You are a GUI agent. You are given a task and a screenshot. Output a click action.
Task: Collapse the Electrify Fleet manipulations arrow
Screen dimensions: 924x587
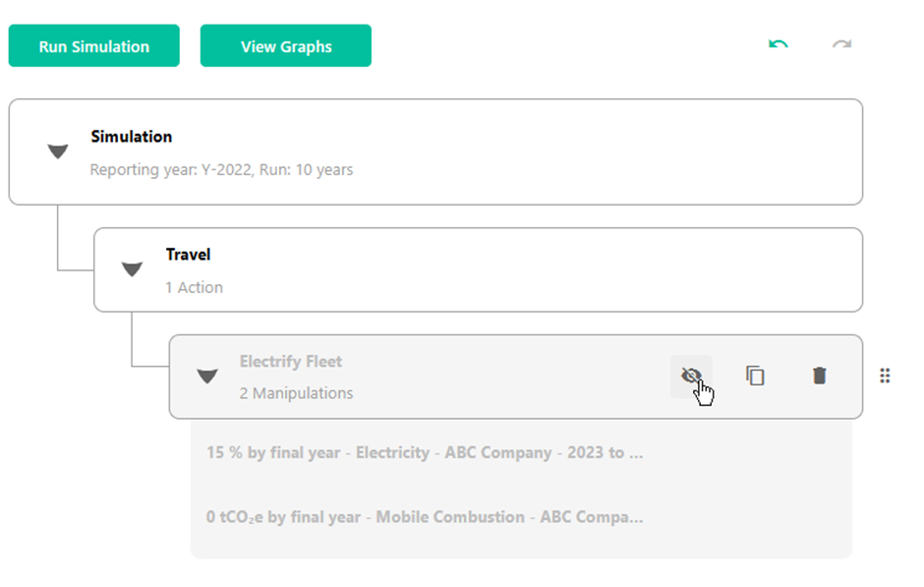(206, 376)
